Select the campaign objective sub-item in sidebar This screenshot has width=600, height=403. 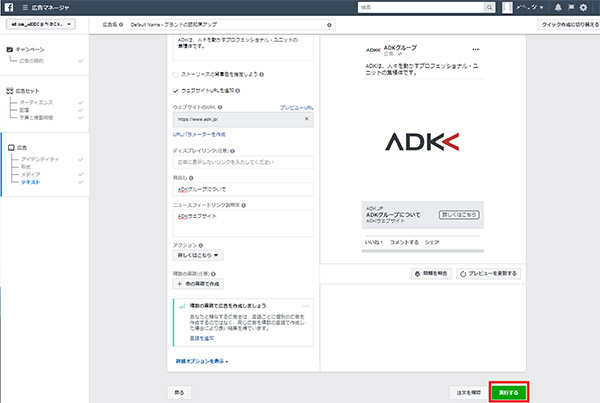coord(31,61)
